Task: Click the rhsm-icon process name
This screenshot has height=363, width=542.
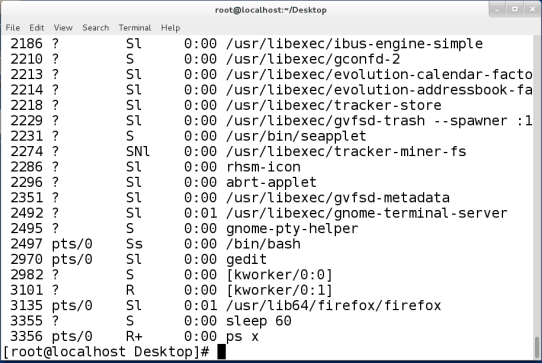Action: pos(263,167)
